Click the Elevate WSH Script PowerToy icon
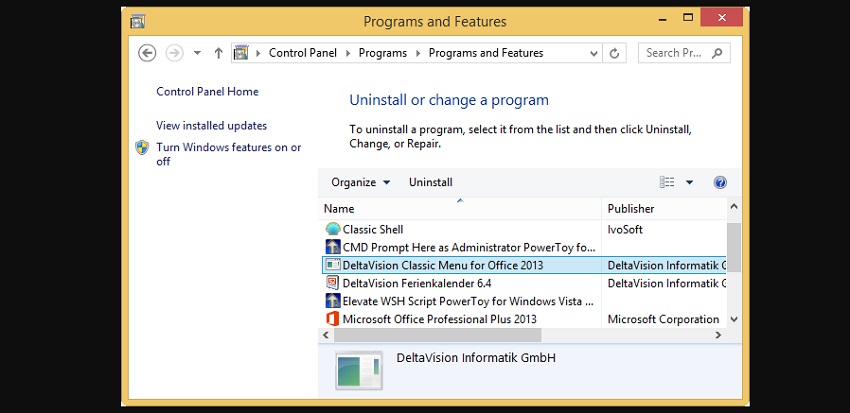This screenshot has width=850, height=413. [x=333, y=301]
